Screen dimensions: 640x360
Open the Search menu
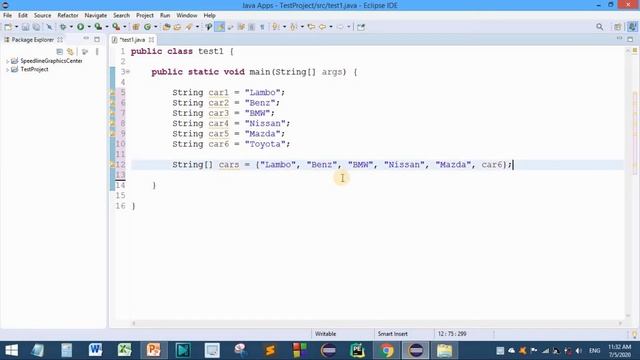(x=121, y=16)
